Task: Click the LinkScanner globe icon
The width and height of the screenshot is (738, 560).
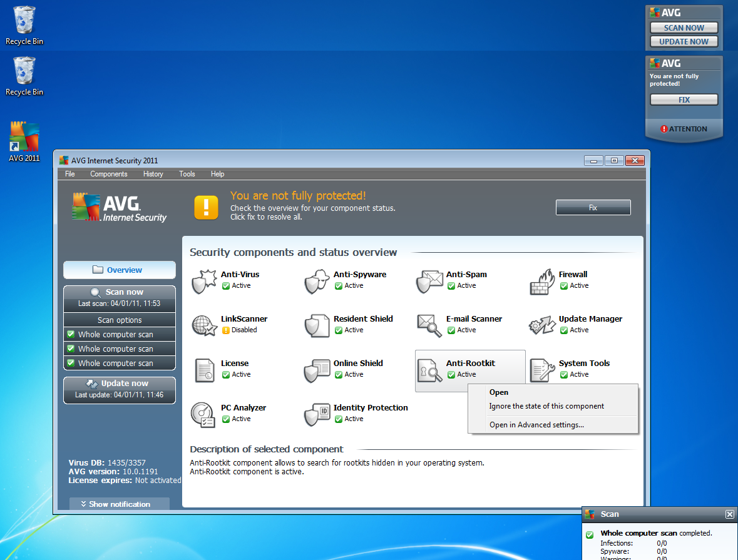Action: pyautogui.click(x=204, y=324)
